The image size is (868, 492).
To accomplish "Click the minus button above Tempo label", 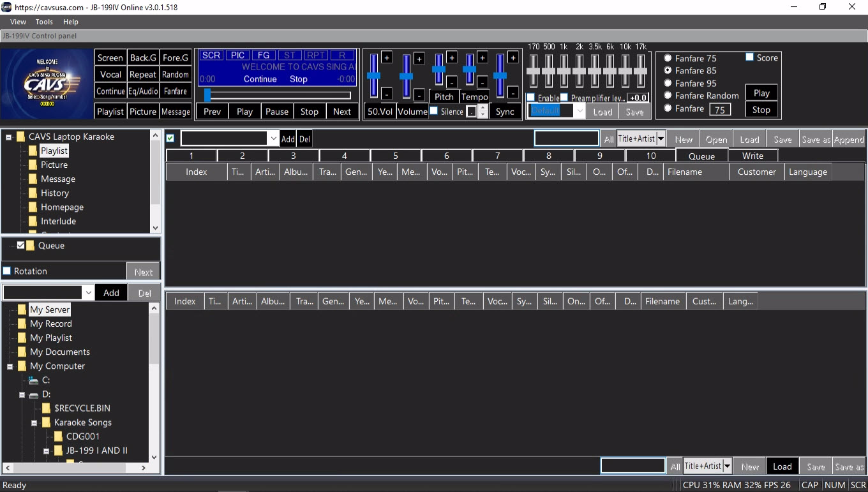I will pos(483,82).
